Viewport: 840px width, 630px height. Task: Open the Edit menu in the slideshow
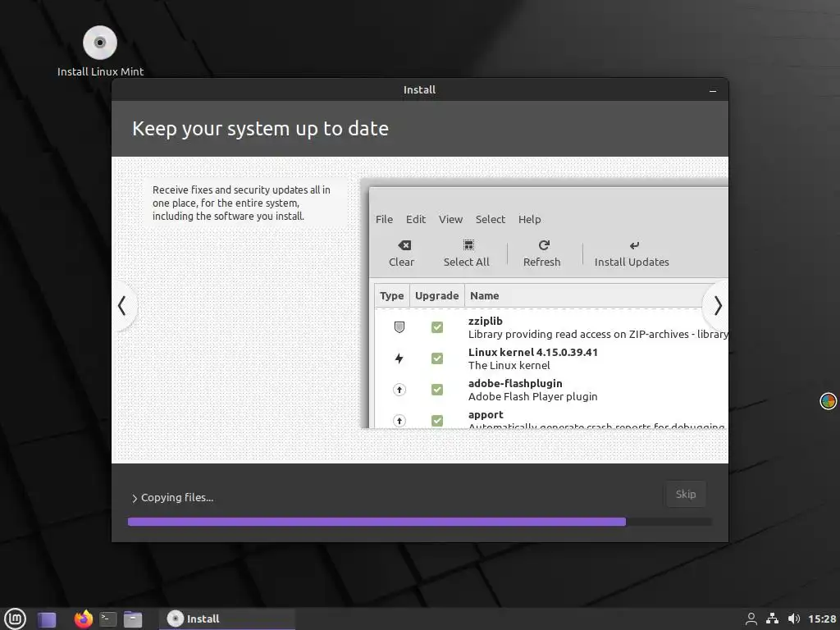[416, 219]
